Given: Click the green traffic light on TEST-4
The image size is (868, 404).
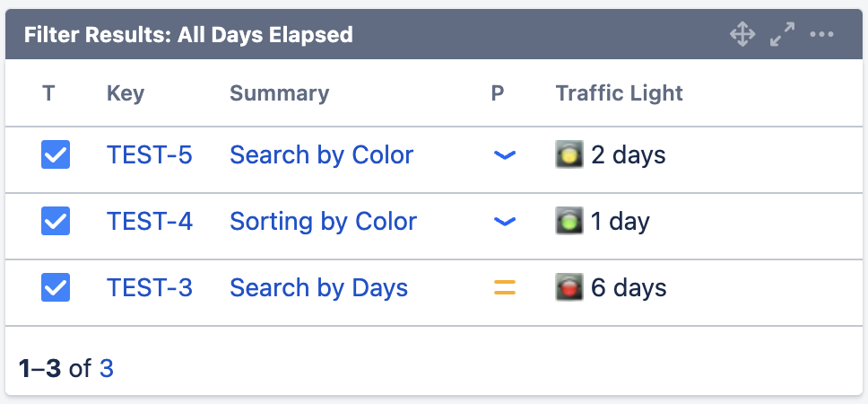Looking at the screenshot, I should 569,221.
